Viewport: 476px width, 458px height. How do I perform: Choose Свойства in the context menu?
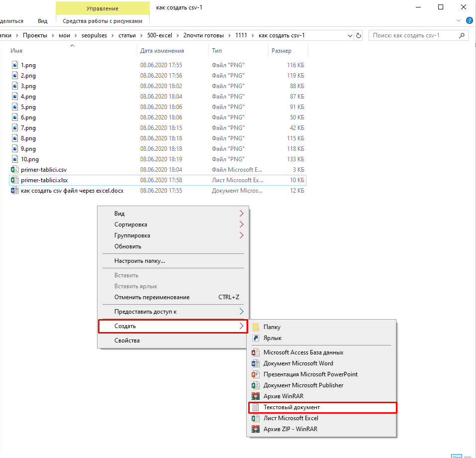tap(127, 341)
